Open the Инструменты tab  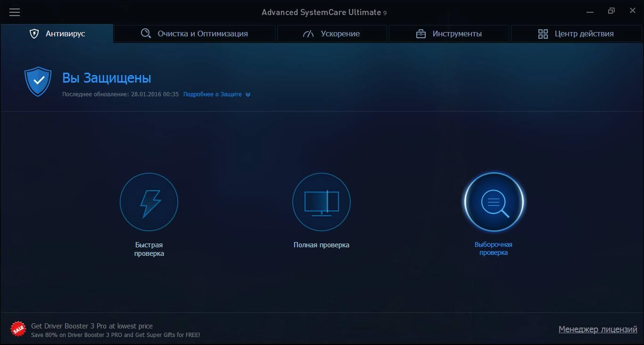pos(449,34)
